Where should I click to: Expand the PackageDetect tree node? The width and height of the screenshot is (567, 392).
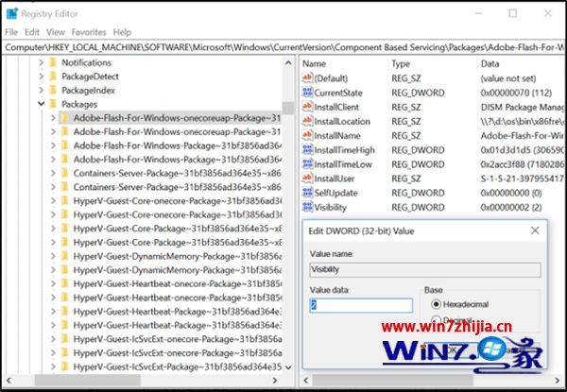[x=42, y=77]
